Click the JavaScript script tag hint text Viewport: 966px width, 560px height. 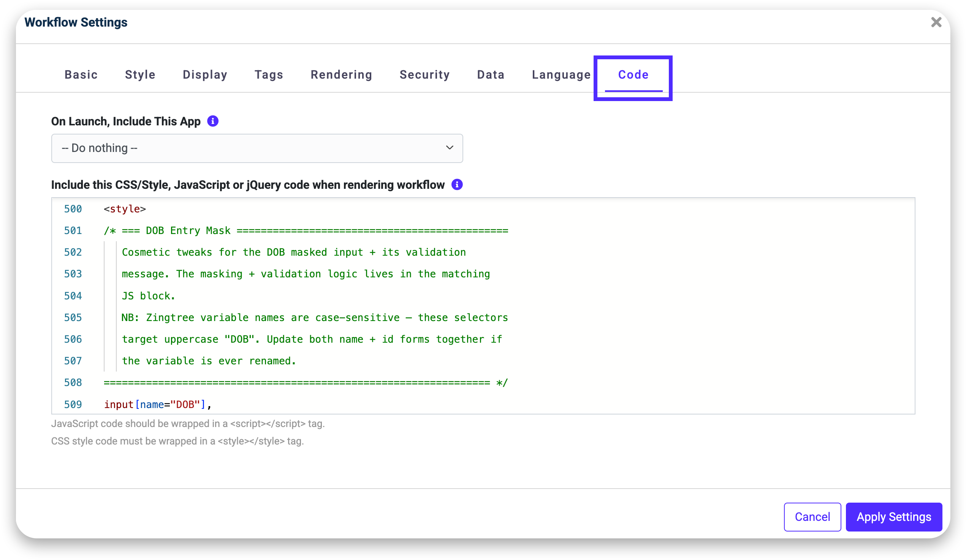tap(188, 424)
